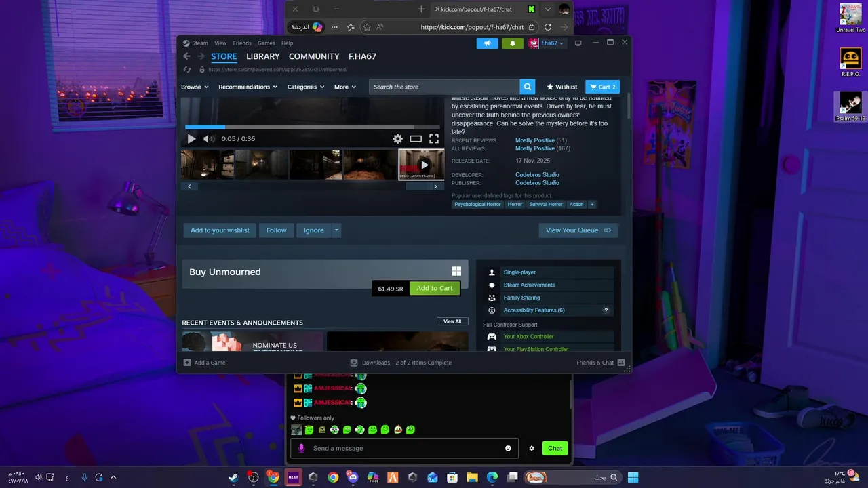The width and height of the screenshot is (868, 488).
Task: Open emoji picker in Kick chat
Action: pyautogui.click(x=508, y=448)
